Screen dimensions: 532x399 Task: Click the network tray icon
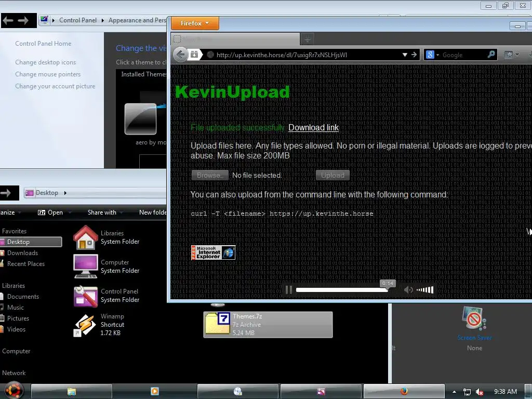pyautogui.click(x=467, y=392)
